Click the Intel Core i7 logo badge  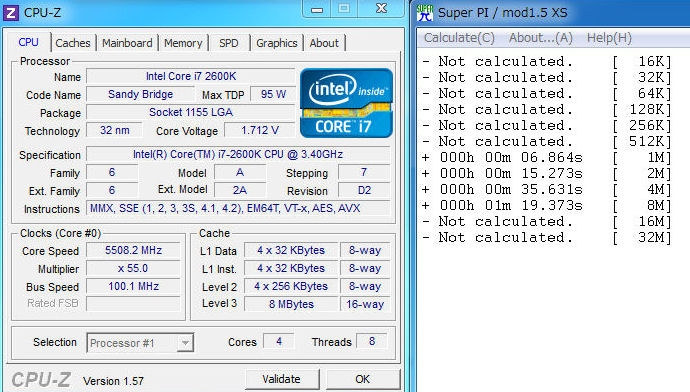click(346, 103)
